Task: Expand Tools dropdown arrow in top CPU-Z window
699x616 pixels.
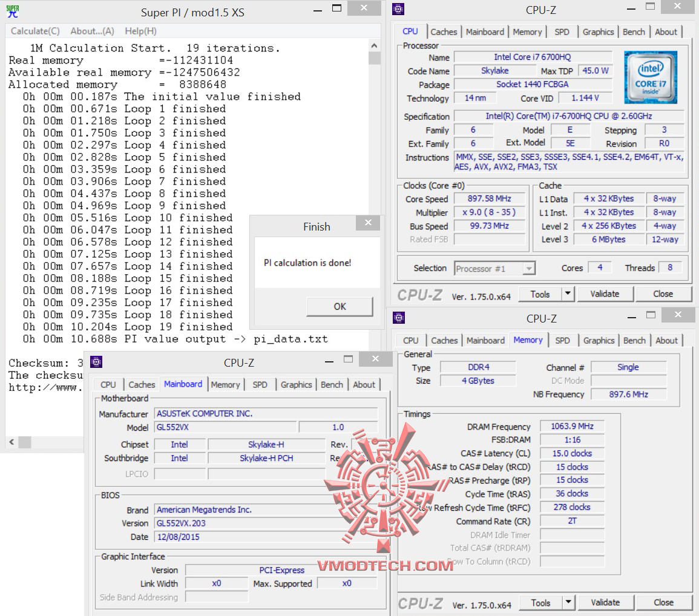Action: pos(568,294)
